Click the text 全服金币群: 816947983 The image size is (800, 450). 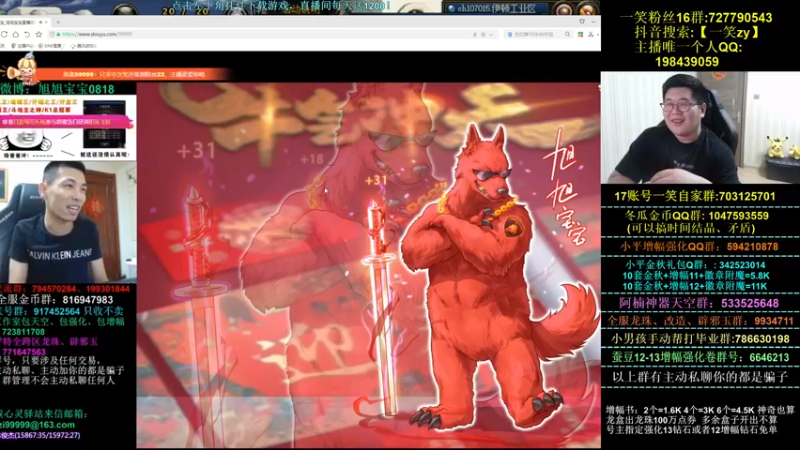(x=57, y=299)
